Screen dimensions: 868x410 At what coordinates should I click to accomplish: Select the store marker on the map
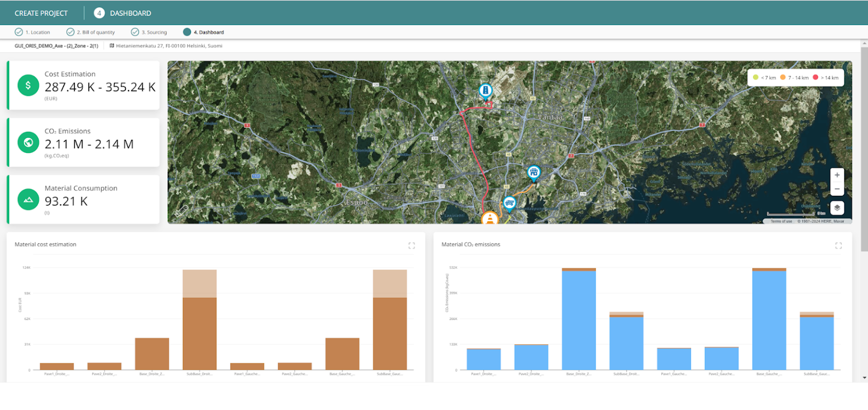(534, 172)
